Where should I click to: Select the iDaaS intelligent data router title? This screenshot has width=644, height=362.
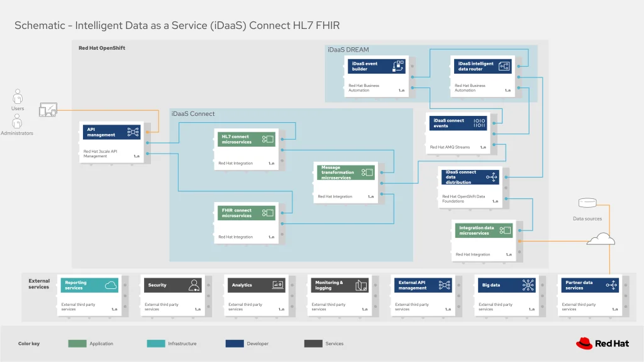475,66
